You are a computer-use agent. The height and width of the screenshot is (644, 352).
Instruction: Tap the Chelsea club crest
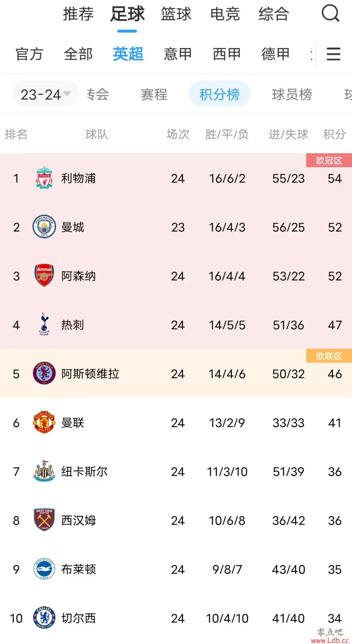(44, 618)
